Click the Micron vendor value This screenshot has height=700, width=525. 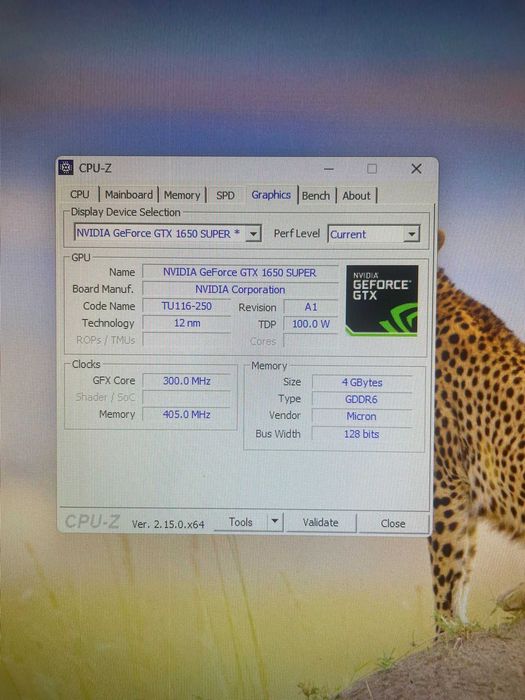pos(362,416)
